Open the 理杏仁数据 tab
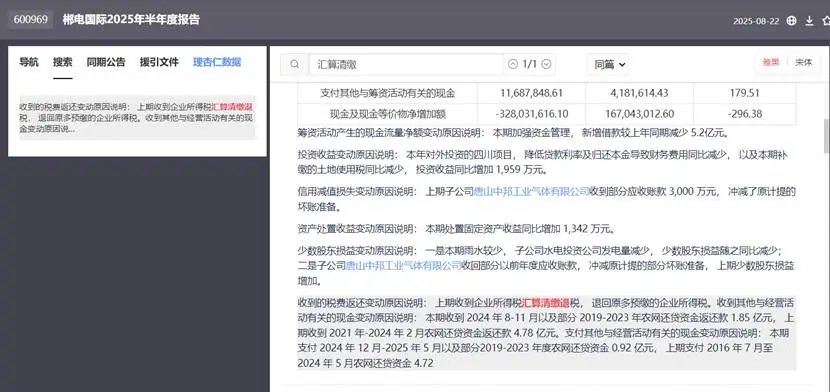This screenshot has height=392, width=830. (x=217, y=62)
